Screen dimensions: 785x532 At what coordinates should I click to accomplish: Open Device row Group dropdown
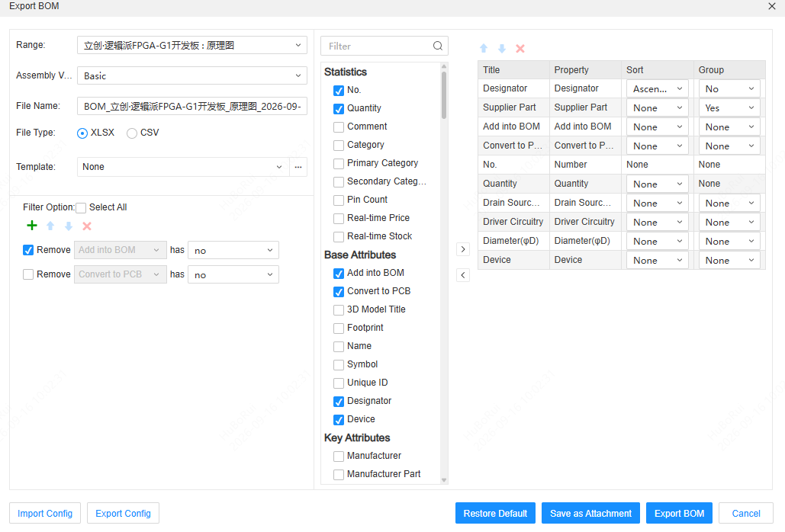click(729, 260)
